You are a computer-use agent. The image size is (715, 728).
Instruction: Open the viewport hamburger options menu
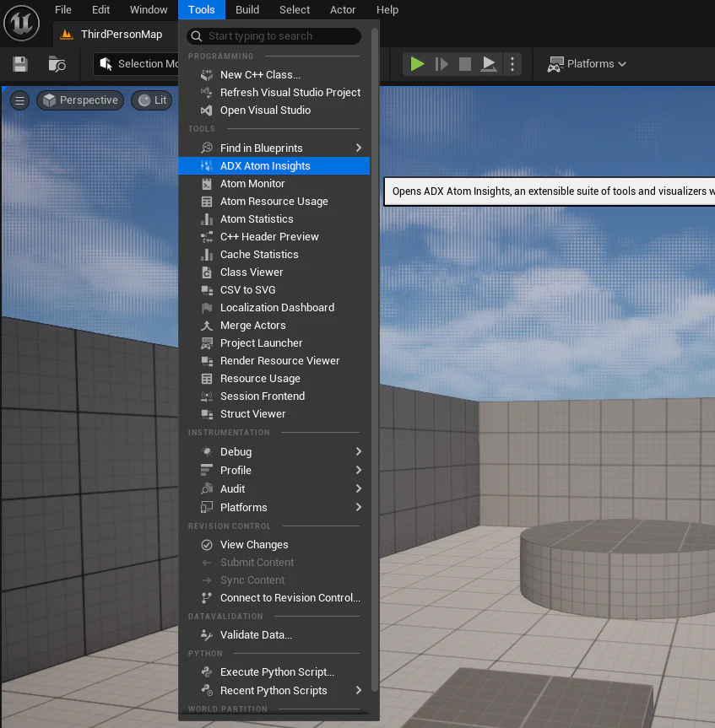click(19, 100)
